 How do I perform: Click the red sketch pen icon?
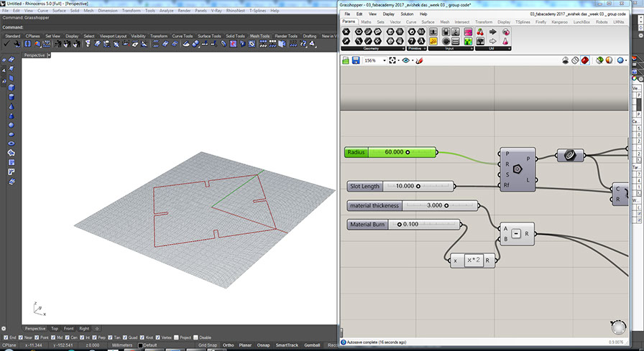[x=420, y=61]
